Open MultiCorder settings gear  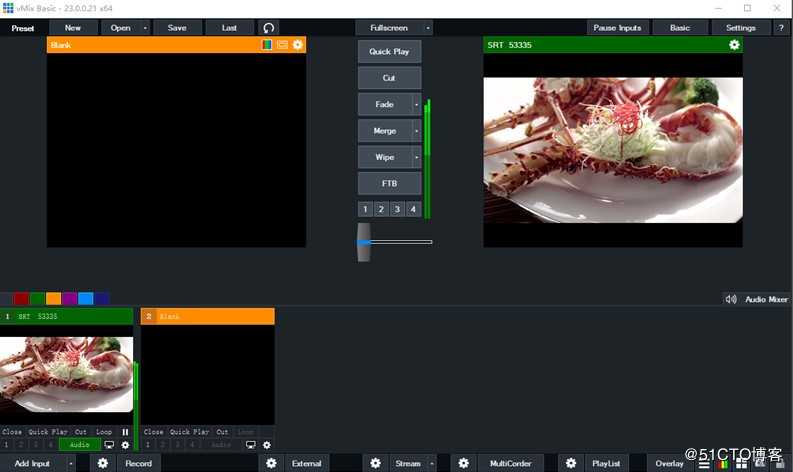463,463
